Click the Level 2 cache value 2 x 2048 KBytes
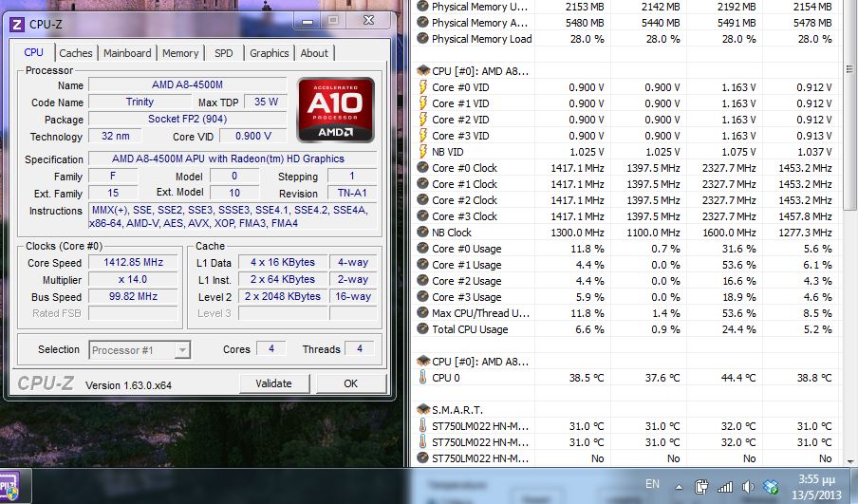 pos(282,296)
